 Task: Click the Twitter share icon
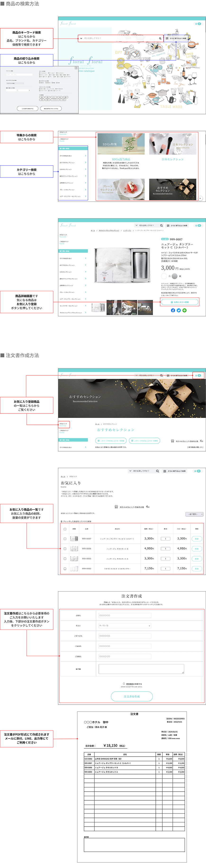(179, 310)
